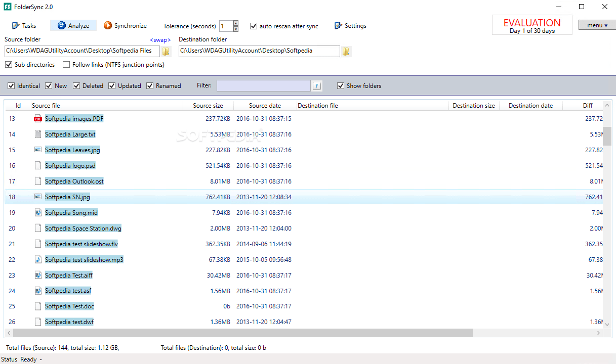Sort by Id column header
The image size is (616, 364).
pos(18,106)
